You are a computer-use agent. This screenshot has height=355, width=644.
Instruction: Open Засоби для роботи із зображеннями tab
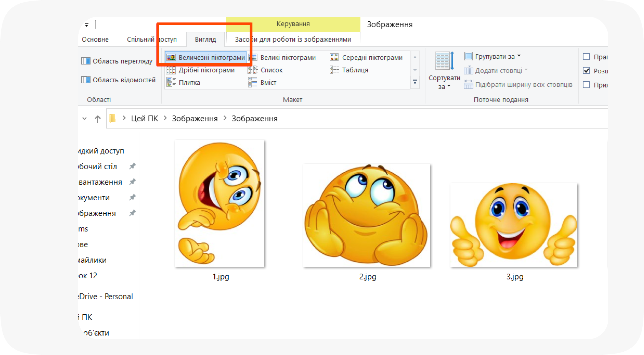click(293, 39)
